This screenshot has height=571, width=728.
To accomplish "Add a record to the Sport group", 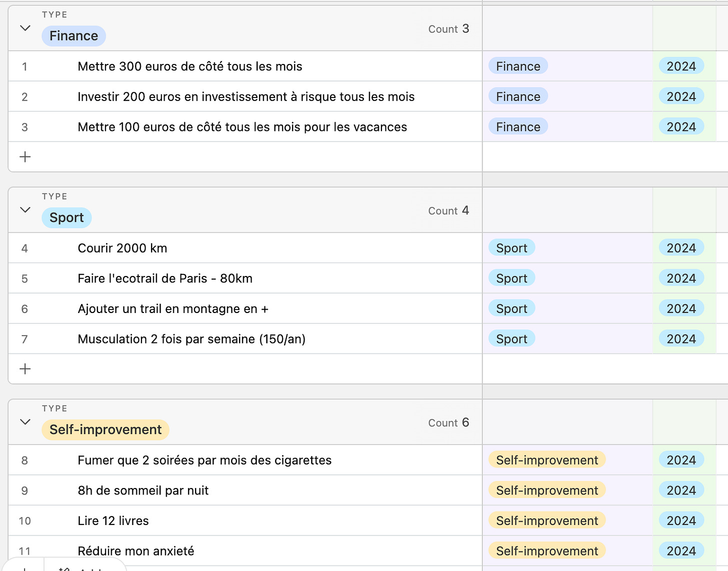I will [25, 369].
